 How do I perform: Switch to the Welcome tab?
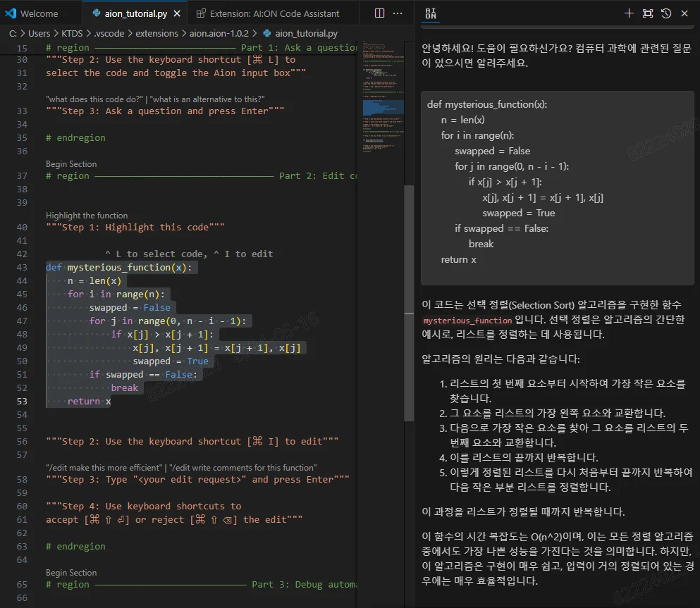point(39,13)
